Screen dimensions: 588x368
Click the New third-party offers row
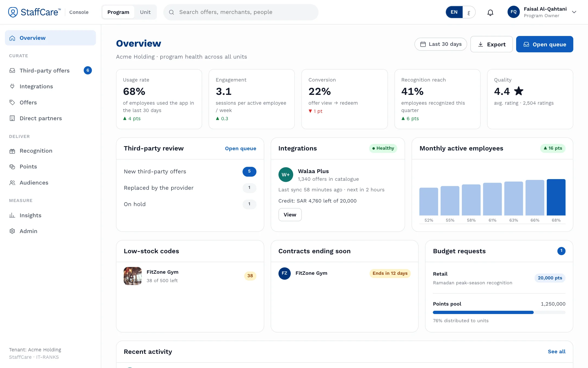(190, 171)
